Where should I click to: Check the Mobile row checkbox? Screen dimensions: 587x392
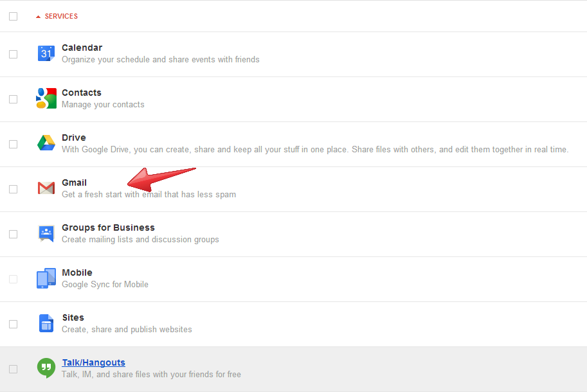click(13, 279)
